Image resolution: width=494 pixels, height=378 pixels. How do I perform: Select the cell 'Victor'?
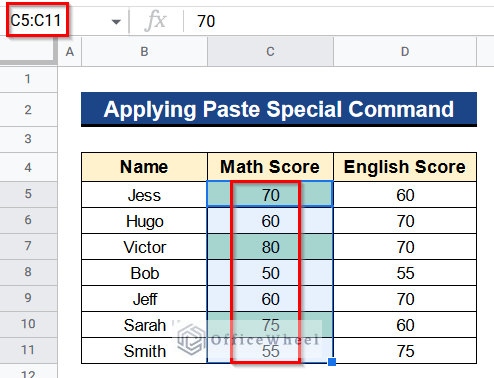(144, 247)
